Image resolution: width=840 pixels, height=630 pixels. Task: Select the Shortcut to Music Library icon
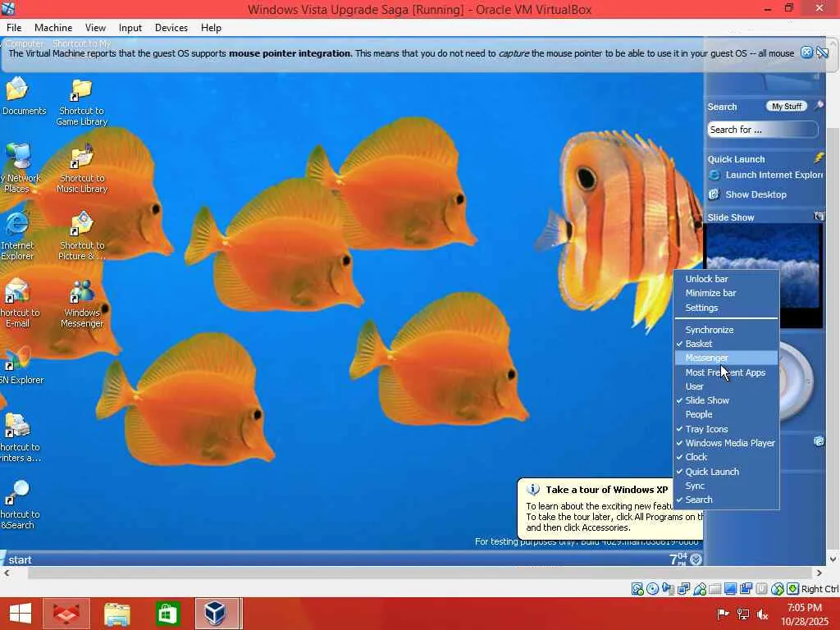coord(82,169)
